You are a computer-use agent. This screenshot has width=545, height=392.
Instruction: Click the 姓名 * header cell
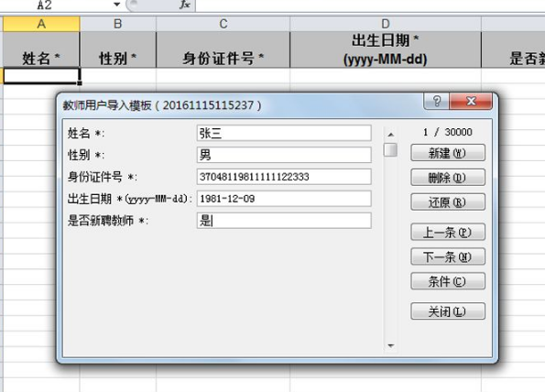tap(41, 49)
